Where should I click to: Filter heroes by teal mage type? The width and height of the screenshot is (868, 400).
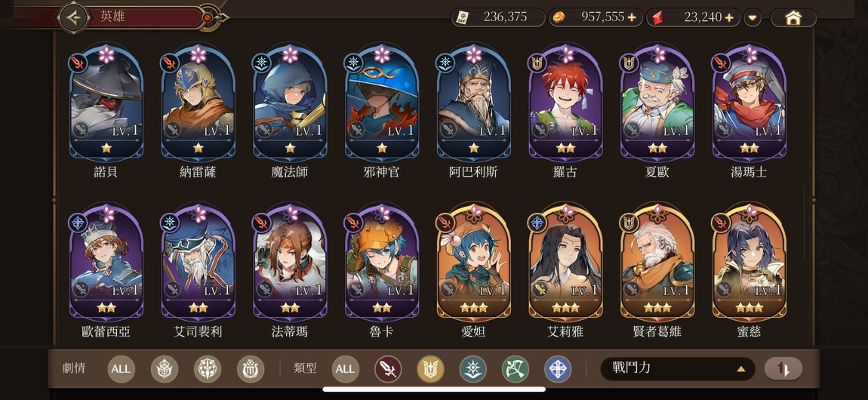click(472, 369)
